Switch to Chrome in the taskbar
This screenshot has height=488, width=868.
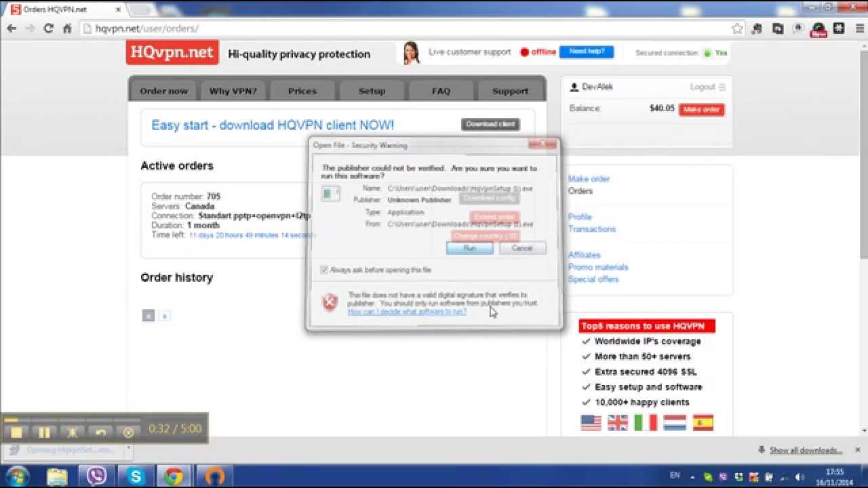click(x=174, y=476)
